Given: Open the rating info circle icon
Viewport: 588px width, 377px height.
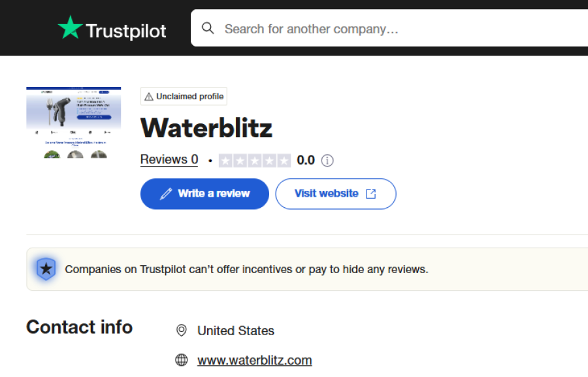Looking at the screenshot, I should (x=327, y=161).
